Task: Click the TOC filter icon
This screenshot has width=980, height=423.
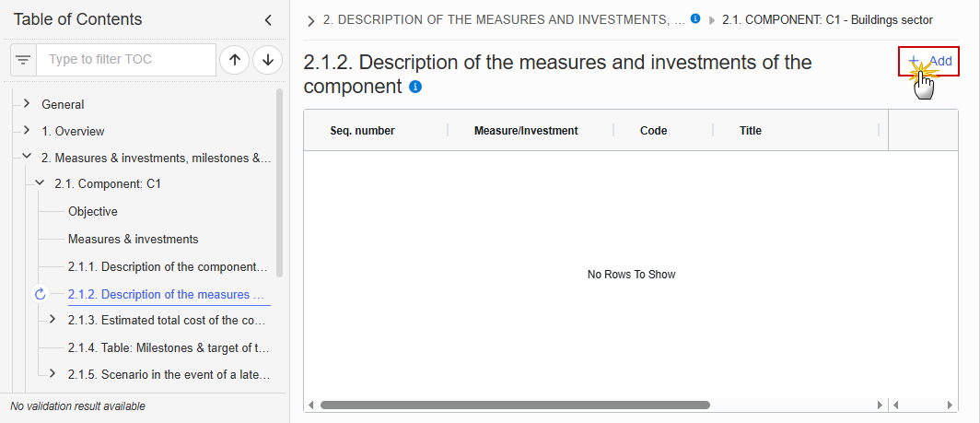Action: (24, 60)
